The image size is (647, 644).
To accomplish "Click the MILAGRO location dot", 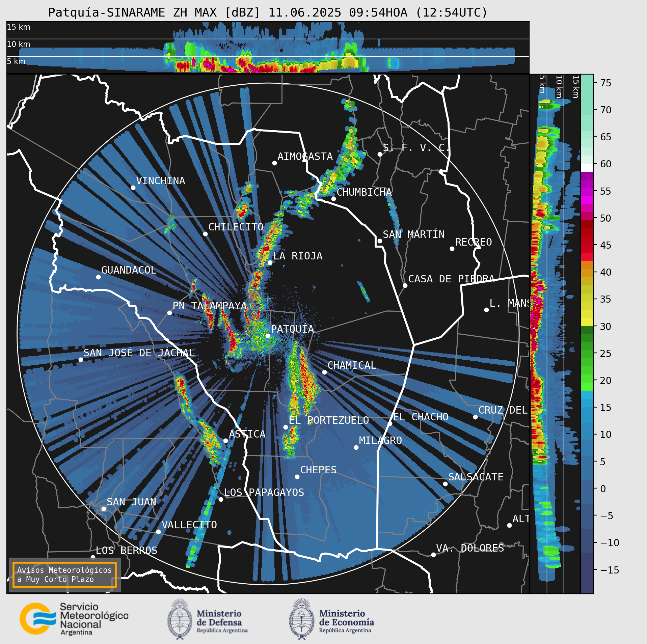I will [x=356, y=447].
